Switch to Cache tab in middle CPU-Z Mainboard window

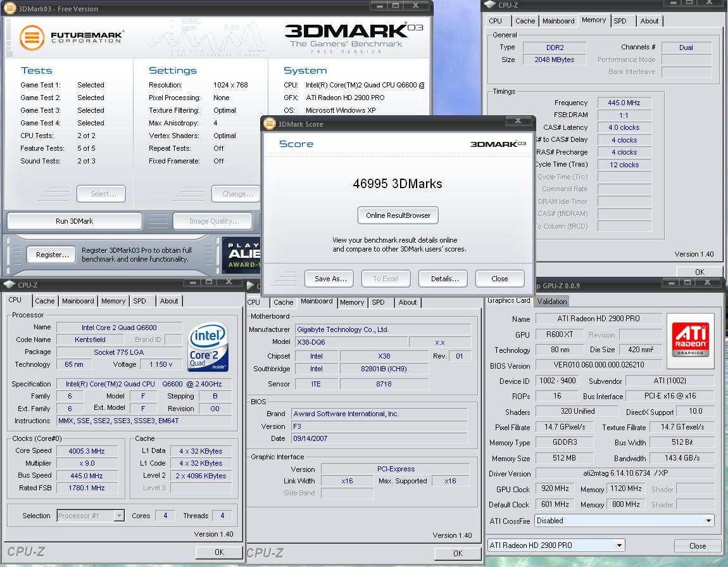click(x=283, y=302)
